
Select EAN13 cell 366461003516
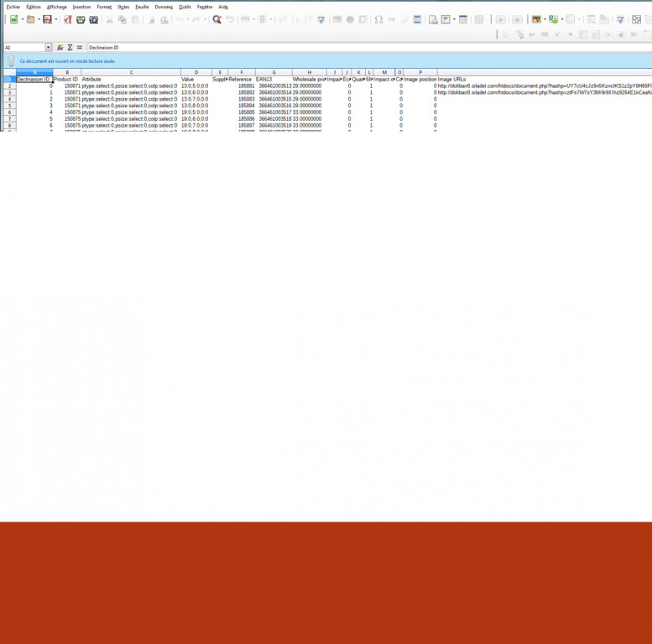click(x=274, y=106)
